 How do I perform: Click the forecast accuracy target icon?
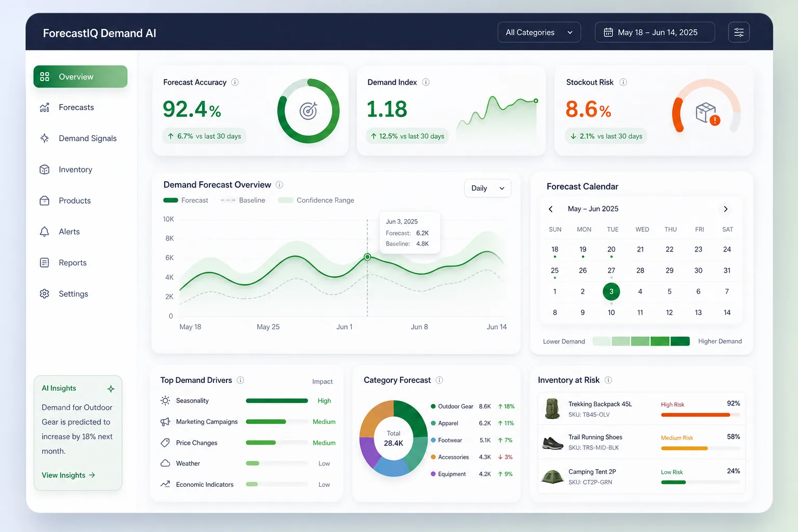pyautogui.click(x=308, y=111)
